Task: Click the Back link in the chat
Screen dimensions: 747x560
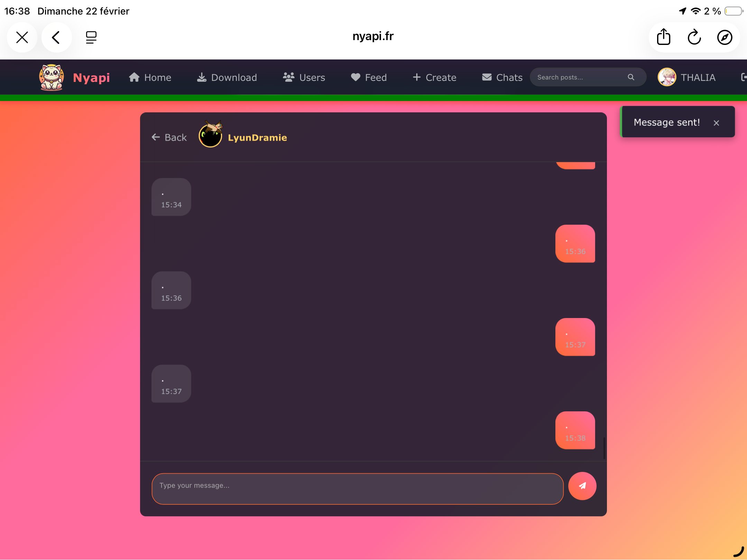Action: tap(169, 137)
